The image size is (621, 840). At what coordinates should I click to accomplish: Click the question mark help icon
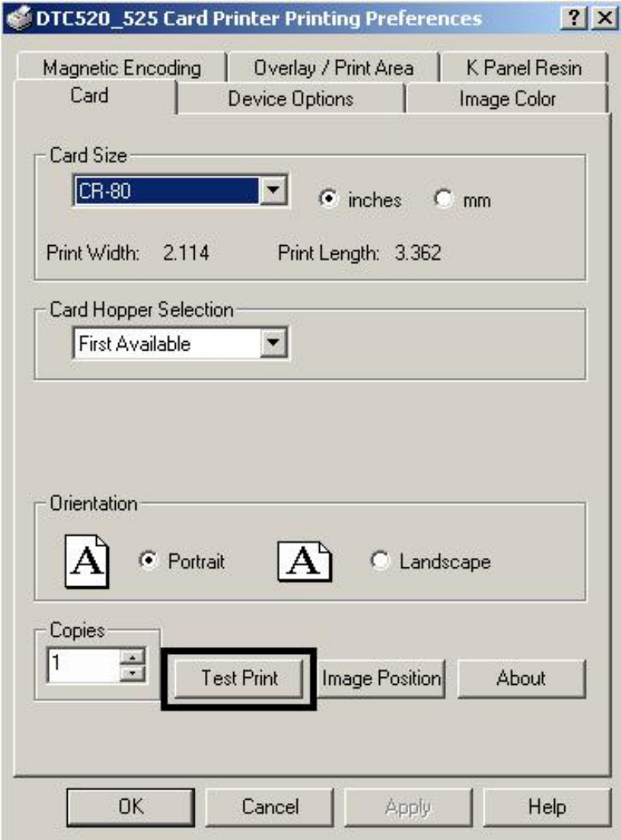pyautogui.click(x=574, y=18)
